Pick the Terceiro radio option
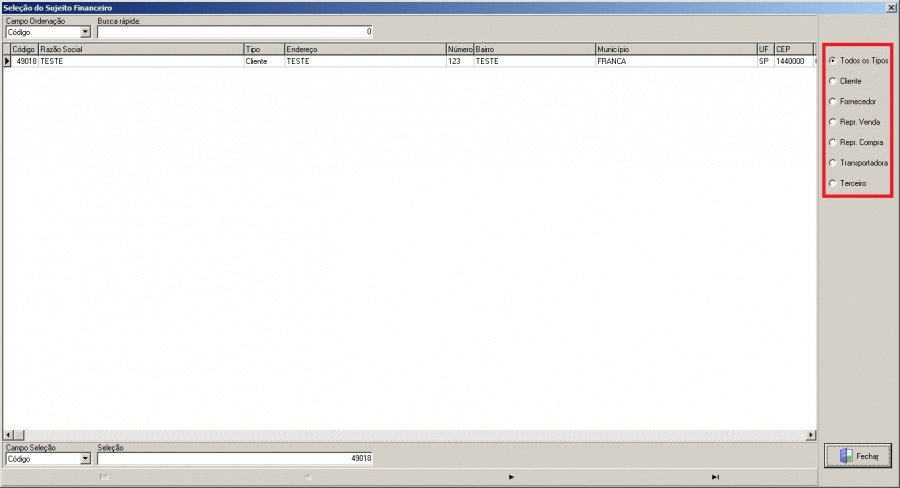Image resolution: width=900 pixels, height=488 pixels. (x=847, y=184)
